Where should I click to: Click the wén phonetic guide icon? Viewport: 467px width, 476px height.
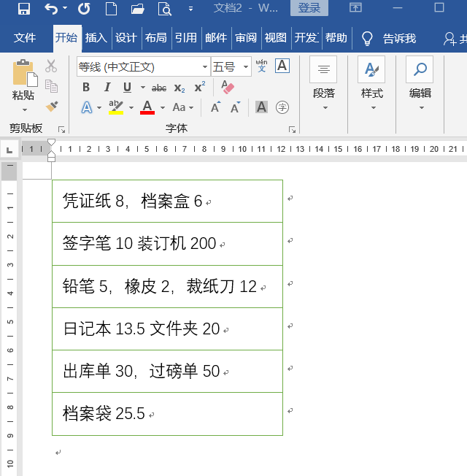coord(261,66)
